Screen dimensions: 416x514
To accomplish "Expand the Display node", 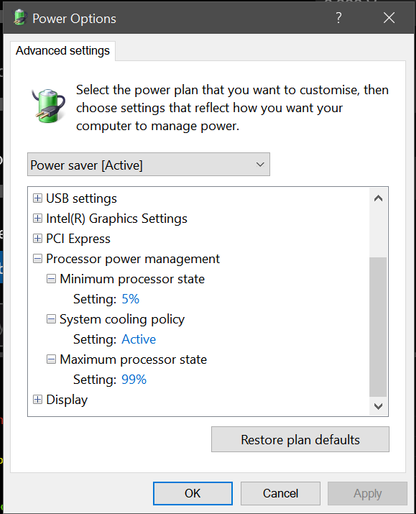I will coord(37,399).
